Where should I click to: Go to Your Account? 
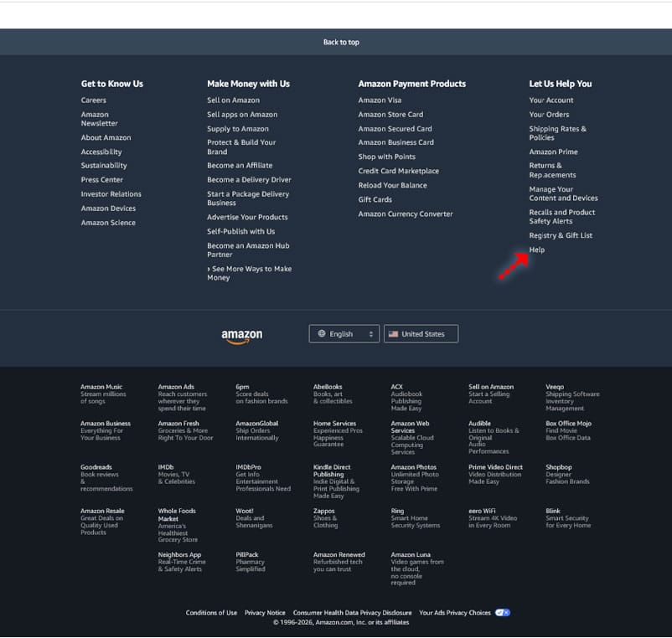(x=551, y=100)
